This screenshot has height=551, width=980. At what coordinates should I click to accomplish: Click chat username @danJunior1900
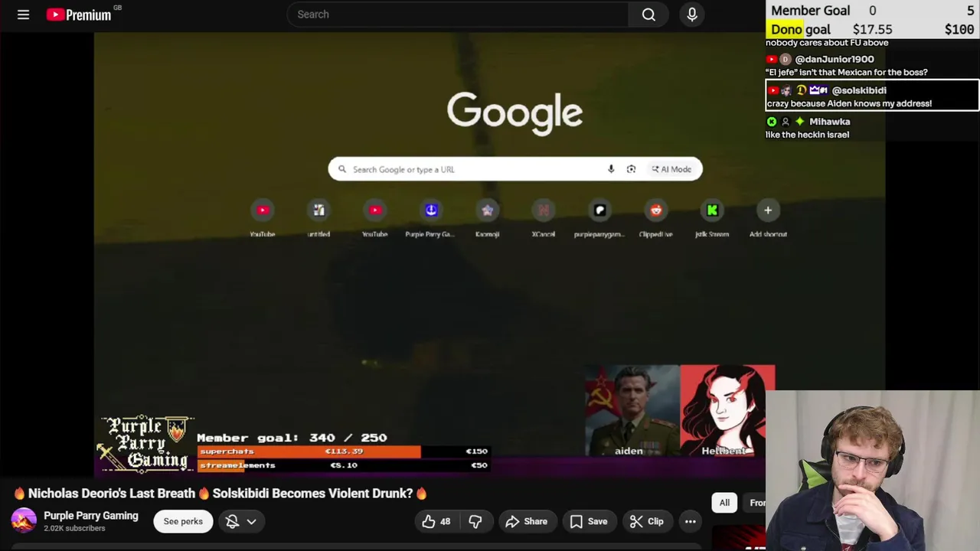835,59
